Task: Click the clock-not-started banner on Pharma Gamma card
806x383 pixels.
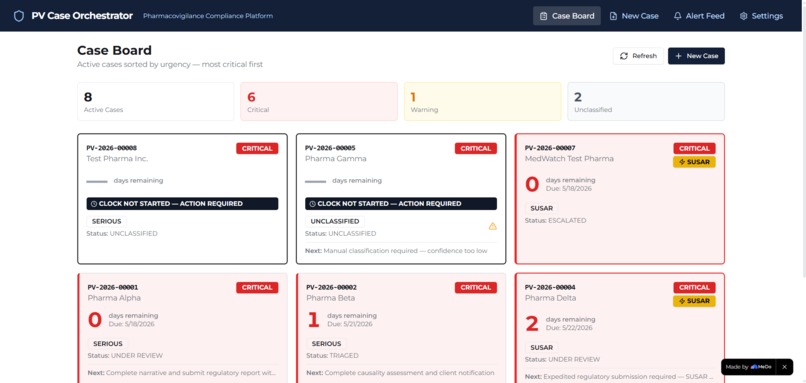Action: (401, 204)
